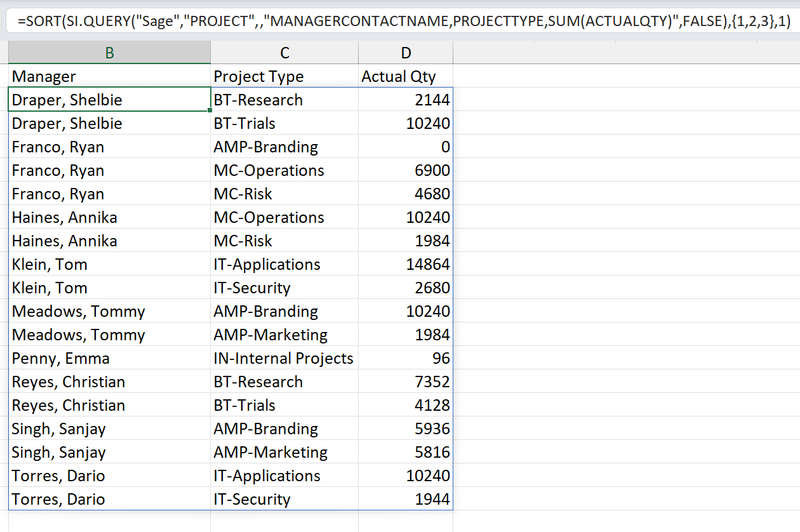This screenshot has height=532, width=800.
Task: Select Torres, Dario cell in IT-Applications row
Action: 110,475
